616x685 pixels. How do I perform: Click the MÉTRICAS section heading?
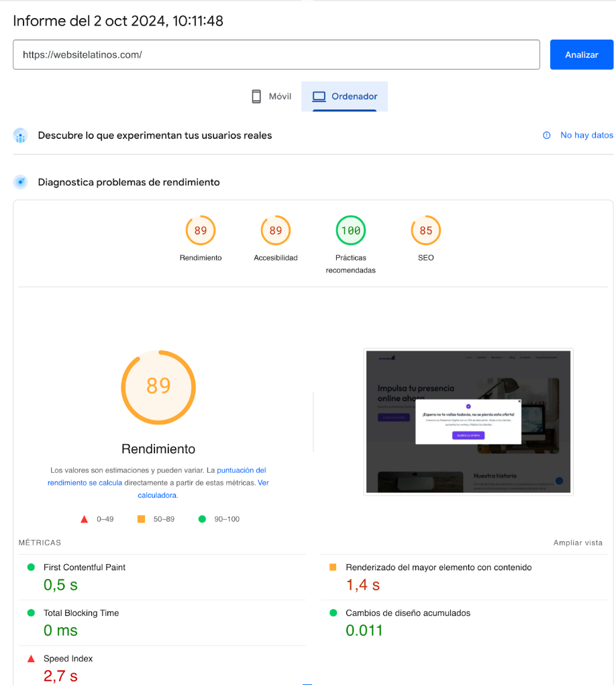click(x=40, y=543)
